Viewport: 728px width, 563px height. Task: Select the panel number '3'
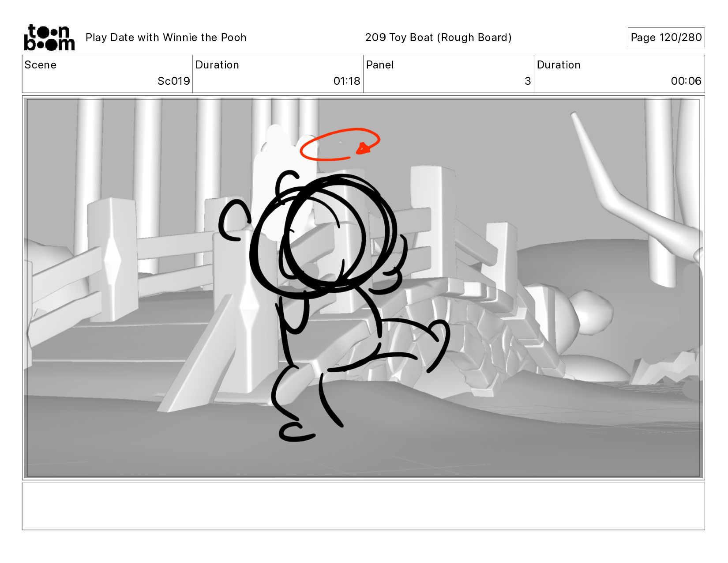pyautogui.click(x=528, y=81)
